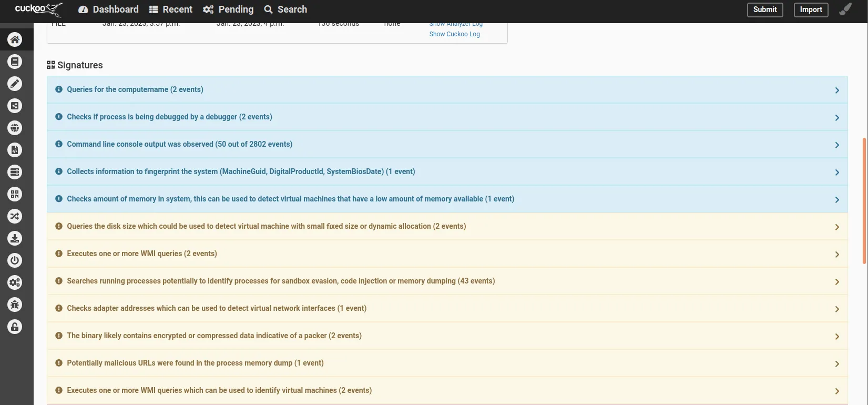Click the Submit button
The height and width of the screenshot is (405, 868).
click(765, 9)
